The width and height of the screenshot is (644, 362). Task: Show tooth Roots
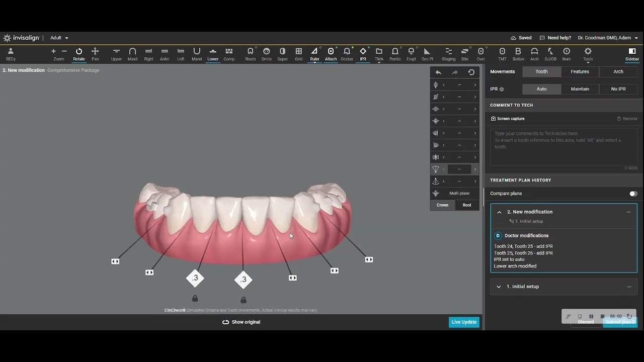tap(251, 54)
